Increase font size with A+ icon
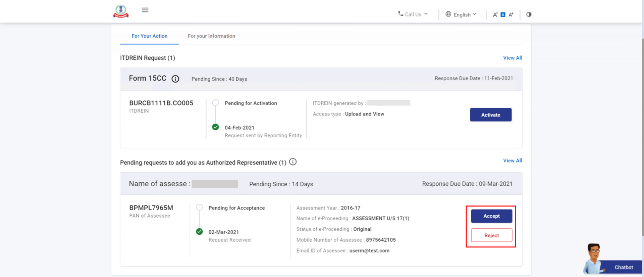 coord(511,15)
